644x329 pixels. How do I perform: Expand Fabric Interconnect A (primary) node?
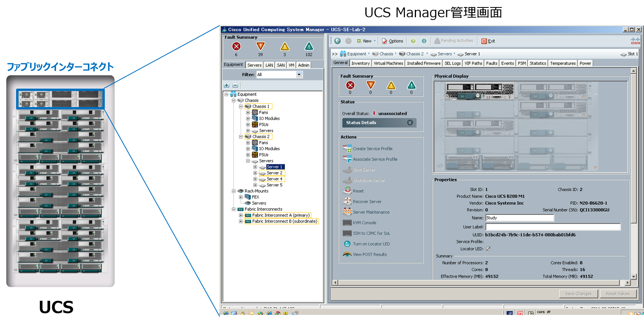241,215
